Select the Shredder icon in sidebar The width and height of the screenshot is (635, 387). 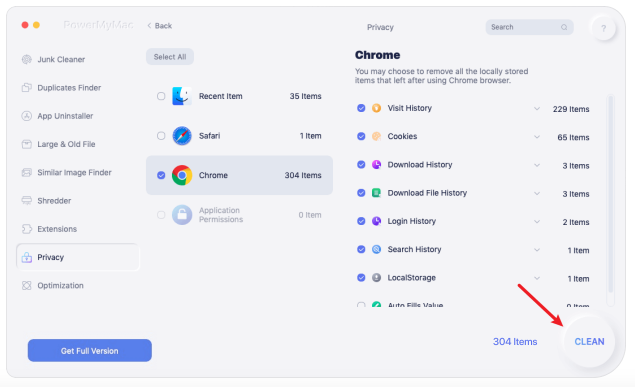27,201
